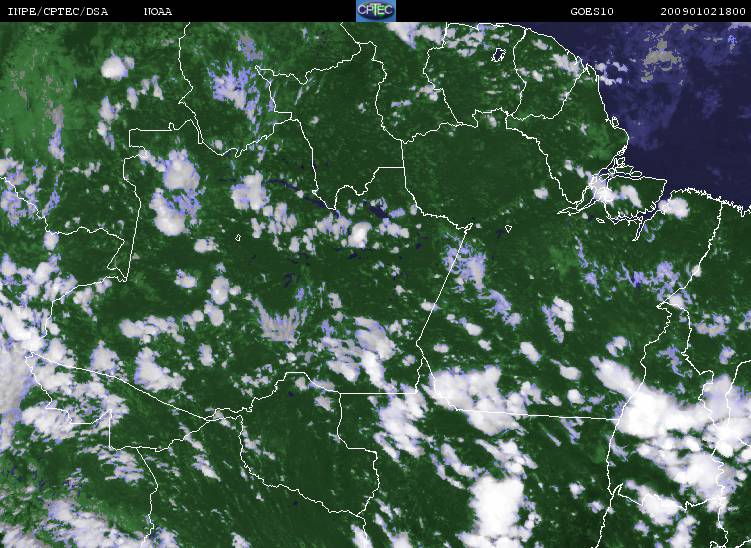Select the INPE/CPTEC/DSA header text
The width and height of the screenshot is (751, 548).
58,11
